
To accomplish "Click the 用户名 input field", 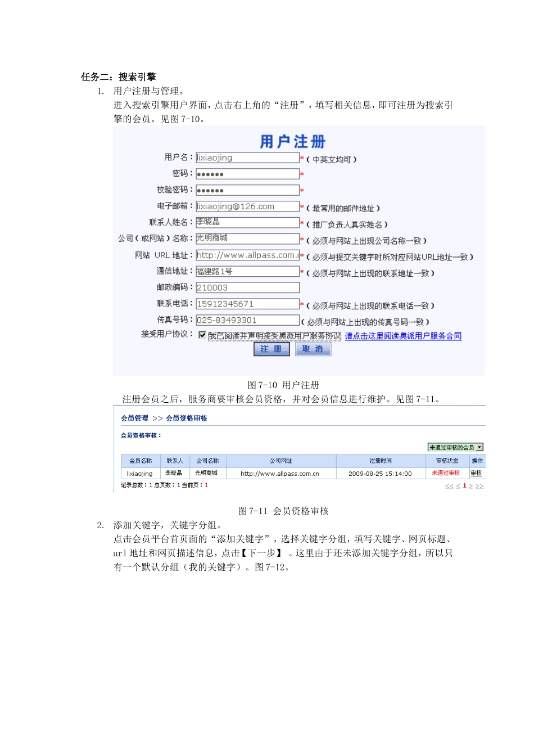I will point(247,157).
